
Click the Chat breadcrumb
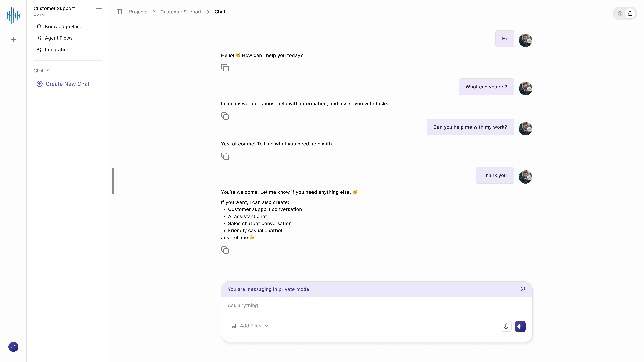pyautogui.click(x=220, y=12)
